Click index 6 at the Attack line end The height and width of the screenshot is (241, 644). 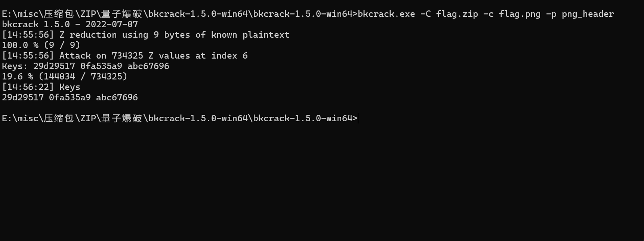[229, 56]
